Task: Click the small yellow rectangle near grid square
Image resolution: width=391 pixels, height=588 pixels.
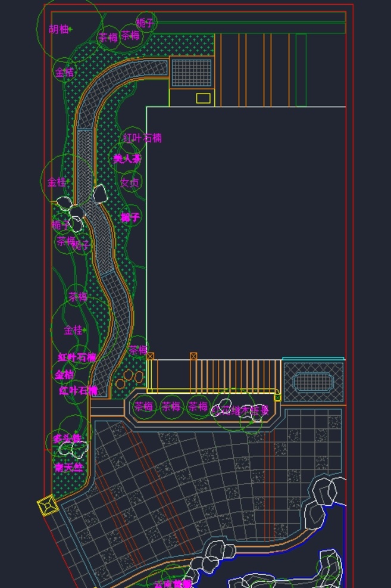Action: [x=203, y=98]
